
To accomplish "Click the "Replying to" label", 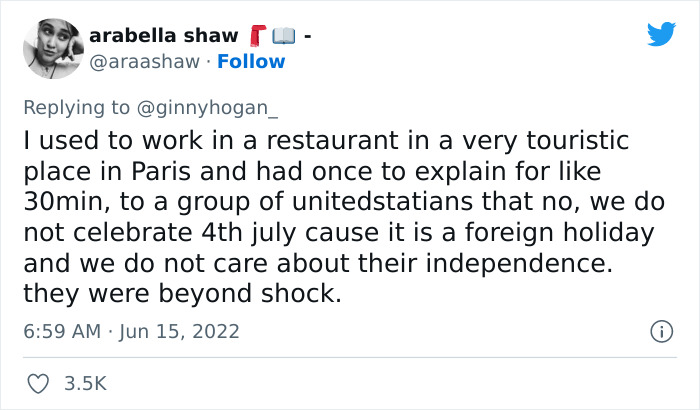I will [x=76, y=108].
